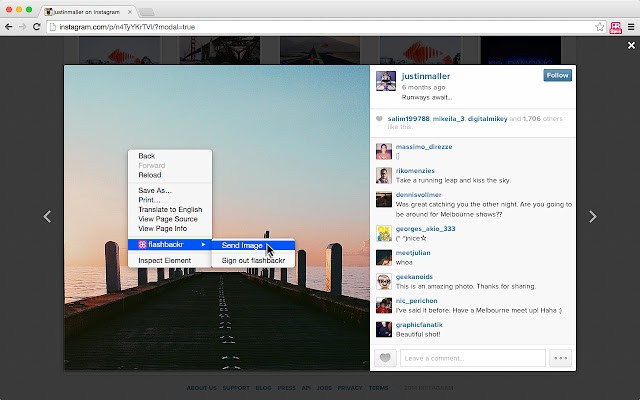Choose Sign out flashbackr option
The image size is (640, 400).
(253, 260)
